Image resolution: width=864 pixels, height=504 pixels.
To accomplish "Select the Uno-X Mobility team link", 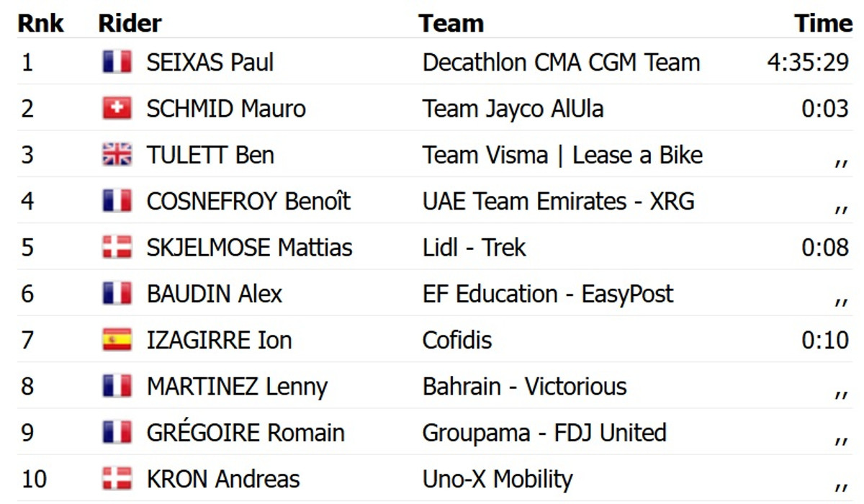I will (x=498, y=479).
